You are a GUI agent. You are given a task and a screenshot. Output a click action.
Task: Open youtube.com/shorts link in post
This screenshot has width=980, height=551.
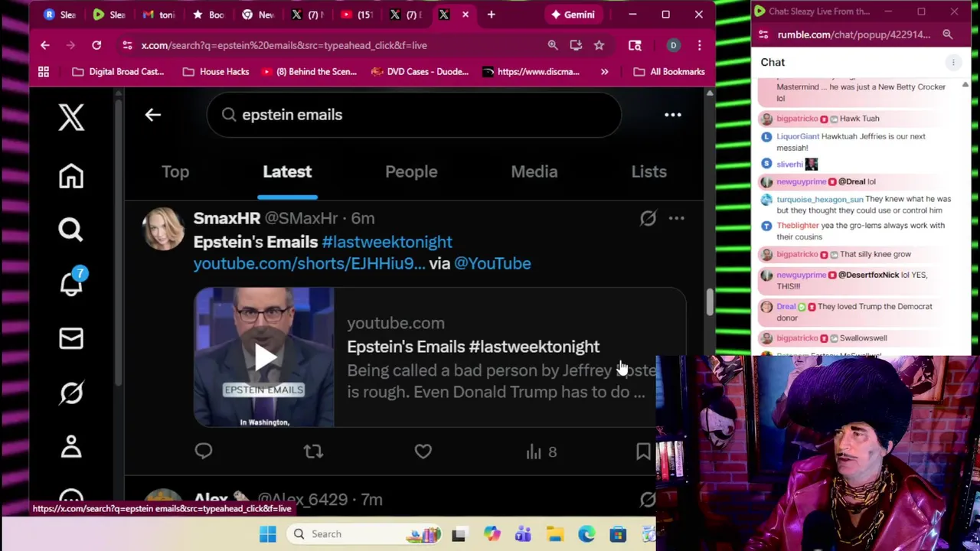(309, 263)
